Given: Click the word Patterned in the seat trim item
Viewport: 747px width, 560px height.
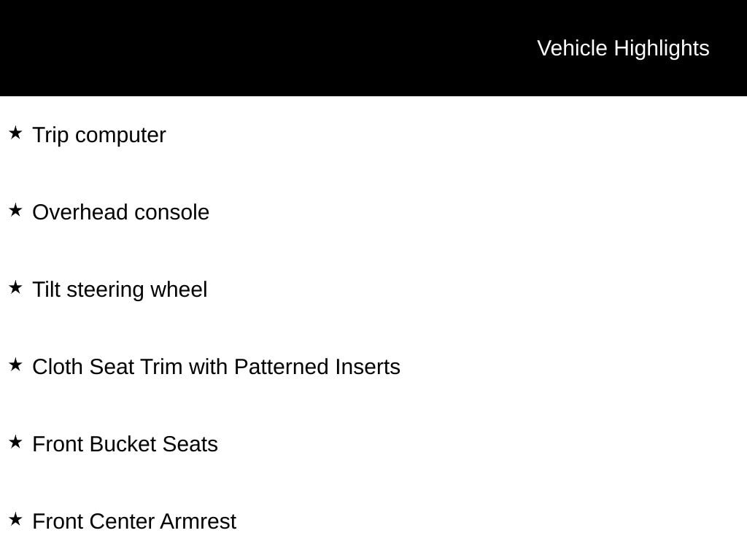Looking at the screenshot, I should tap(282, 367).
